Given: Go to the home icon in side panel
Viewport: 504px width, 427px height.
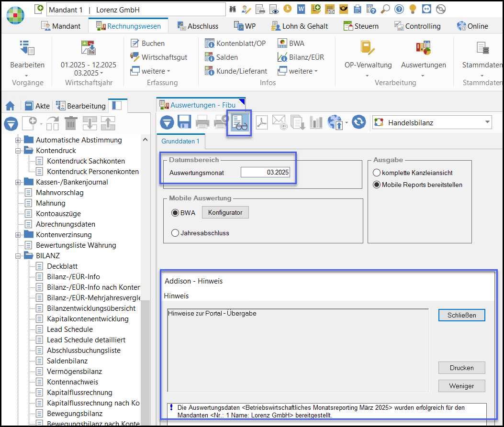Looking at the screenshot, I should coord(10,106).
